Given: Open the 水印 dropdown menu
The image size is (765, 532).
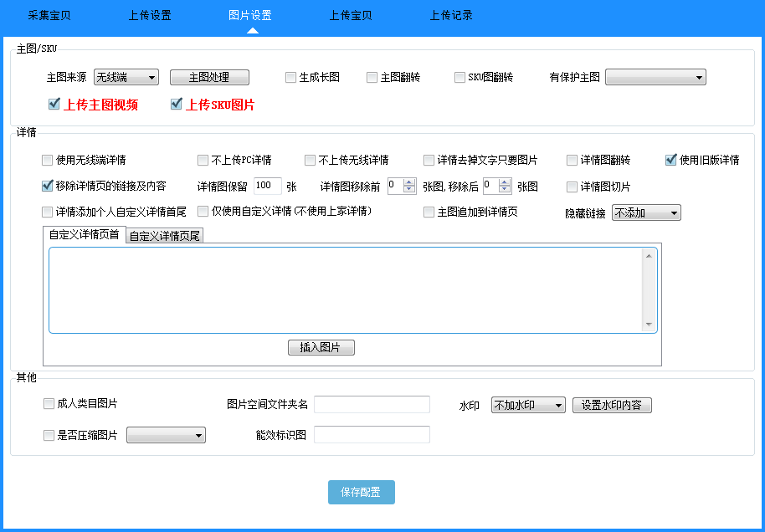Looking at the screenshot, I should (527, 404).
